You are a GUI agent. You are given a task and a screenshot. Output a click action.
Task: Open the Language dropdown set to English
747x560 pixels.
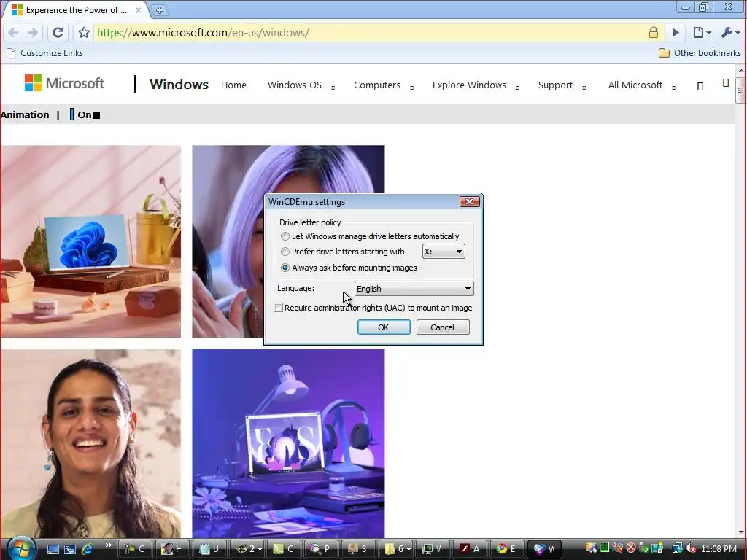[414, 289]
